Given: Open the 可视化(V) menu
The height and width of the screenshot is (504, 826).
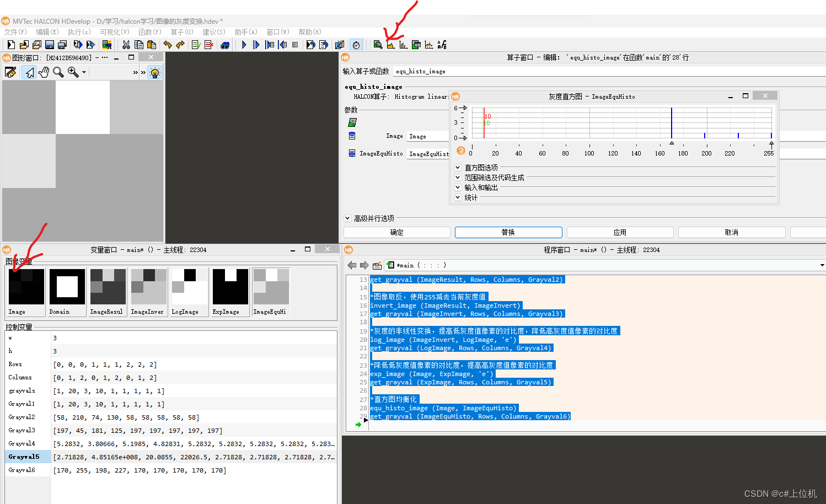Looking at the screenshot, I should [x=115, y=32].
